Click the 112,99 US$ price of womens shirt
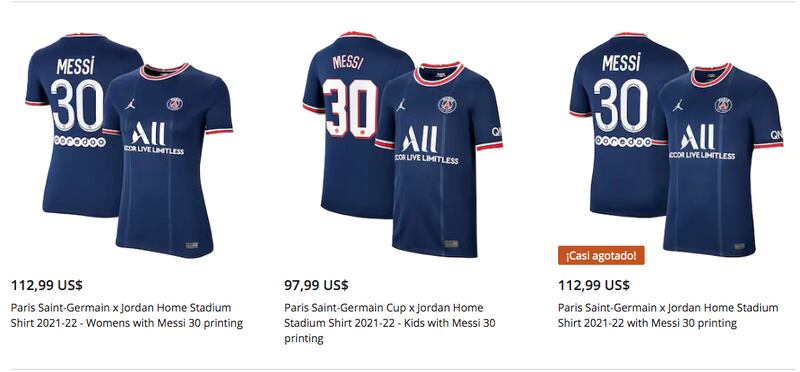Image resolution: width=800 pixels, height=372 pixels. pyautogui.click(x=46, y=285)
